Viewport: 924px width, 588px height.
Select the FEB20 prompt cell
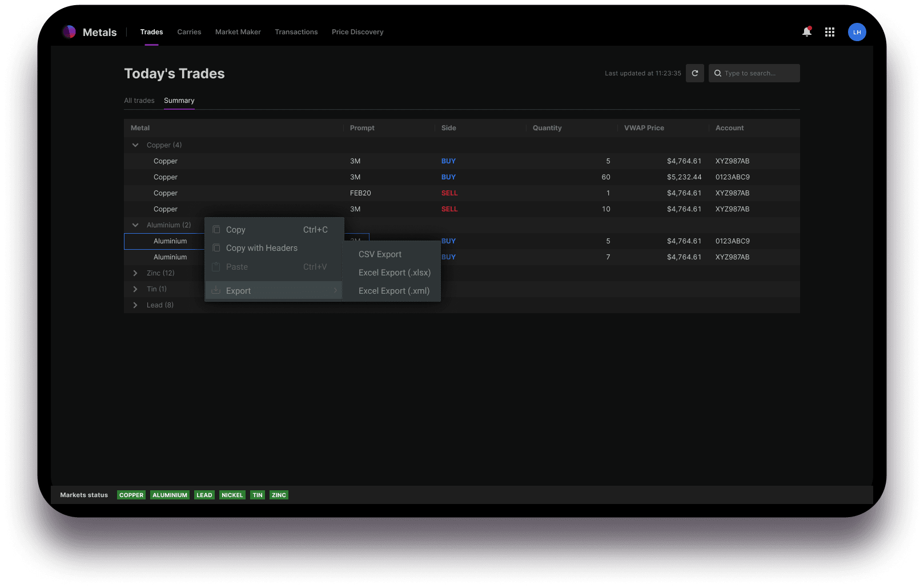pos(389,193)
